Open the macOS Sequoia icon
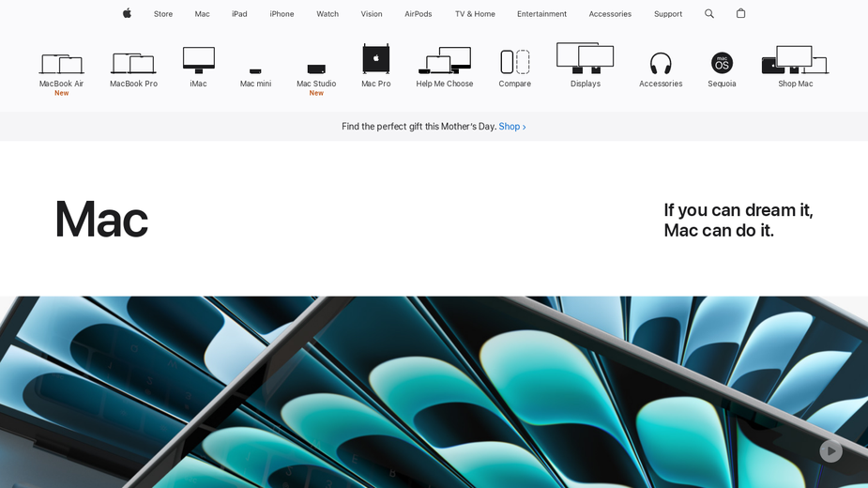Image resolution: width=868 pixels, height=488 pixels. (x=722, y=63)
